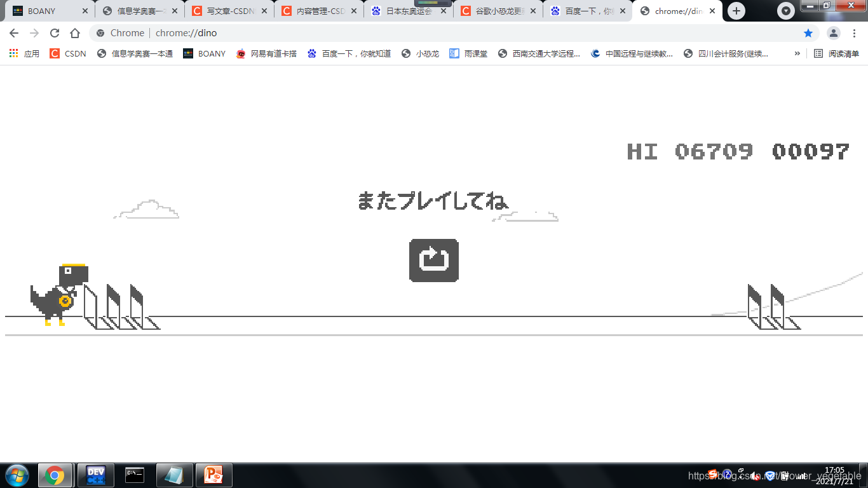Open a new tab with plus button
Screen dimensions: 868x488
click(736, 11)
